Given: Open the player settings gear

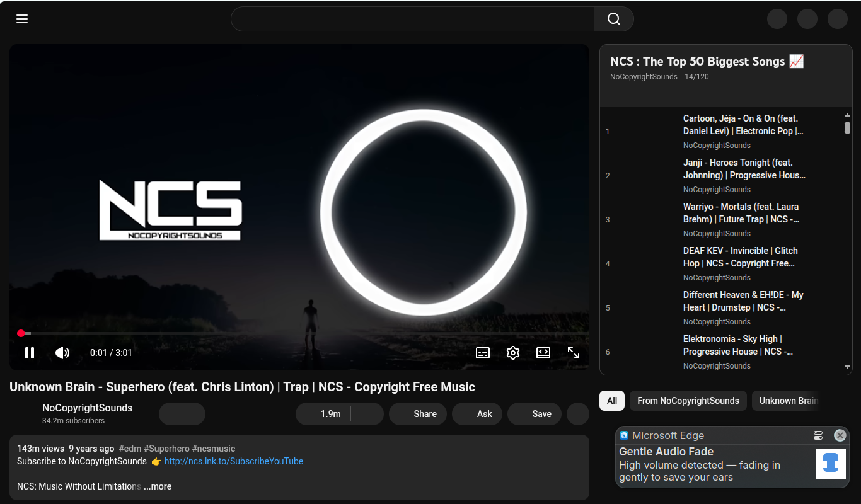Looking at the screenshot, I should click(x=512, y=353).
